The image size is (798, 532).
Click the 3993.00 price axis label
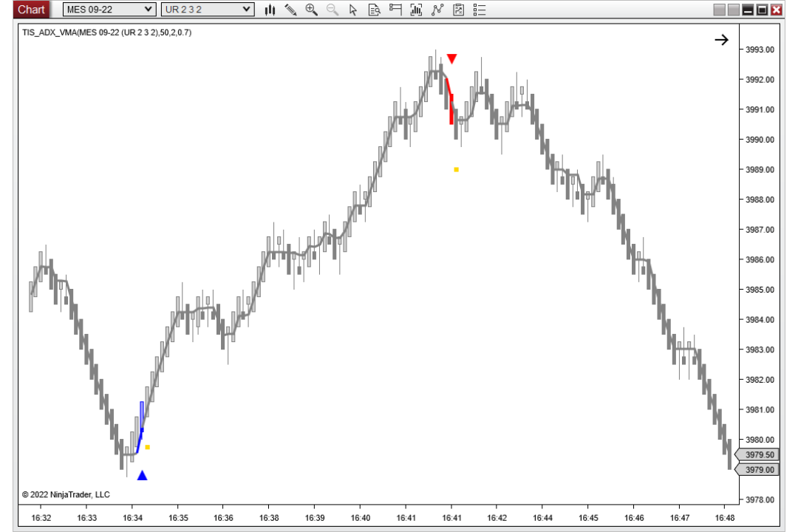pos(760,50)
